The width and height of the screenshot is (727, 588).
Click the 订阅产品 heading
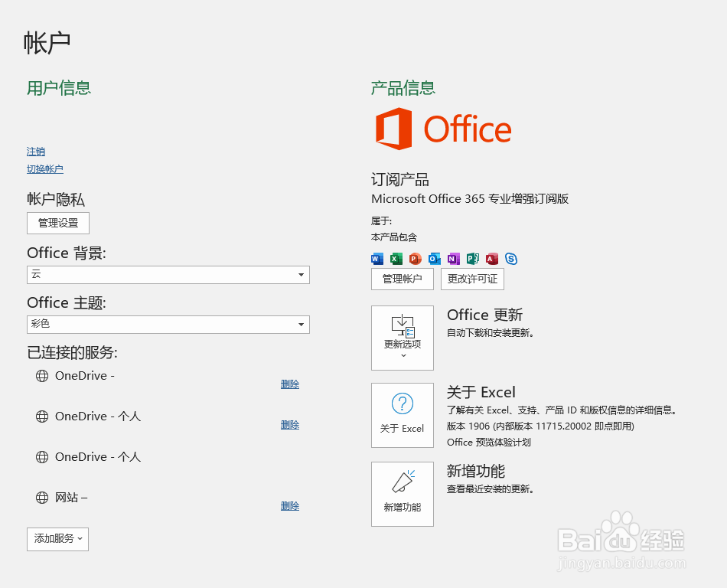(x=400, y=179)
